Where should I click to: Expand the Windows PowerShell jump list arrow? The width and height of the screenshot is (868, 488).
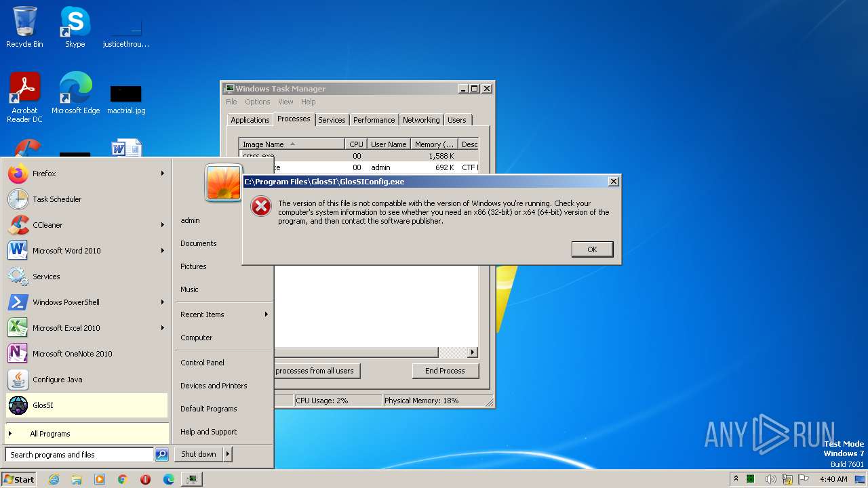(163, 302)
